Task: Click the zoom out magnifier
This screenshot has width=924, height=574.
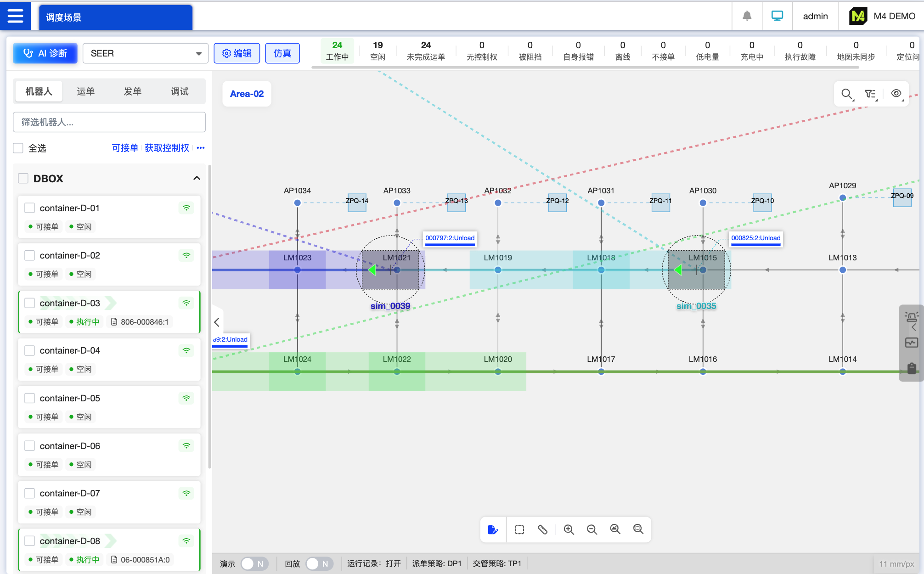Action: (592, 529)
